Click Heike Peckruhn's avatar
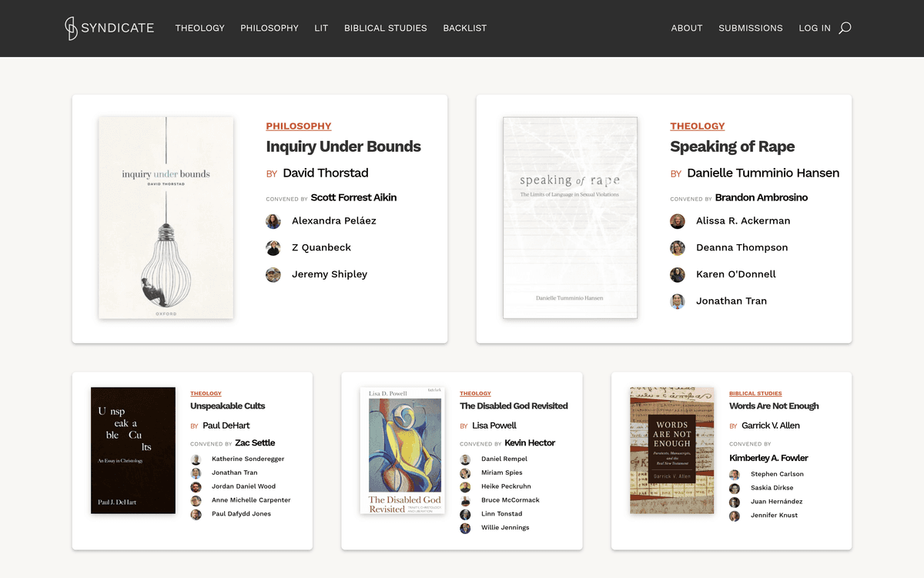 pyautogui.click(x=466, y=487)
